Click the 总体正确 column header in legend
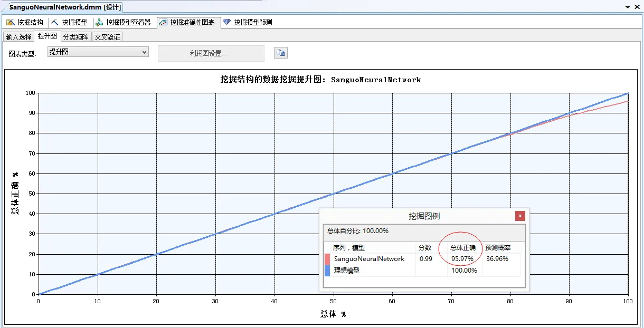This screenshot has height=328, width=644. pyautogui.click(x=462, y=247)
